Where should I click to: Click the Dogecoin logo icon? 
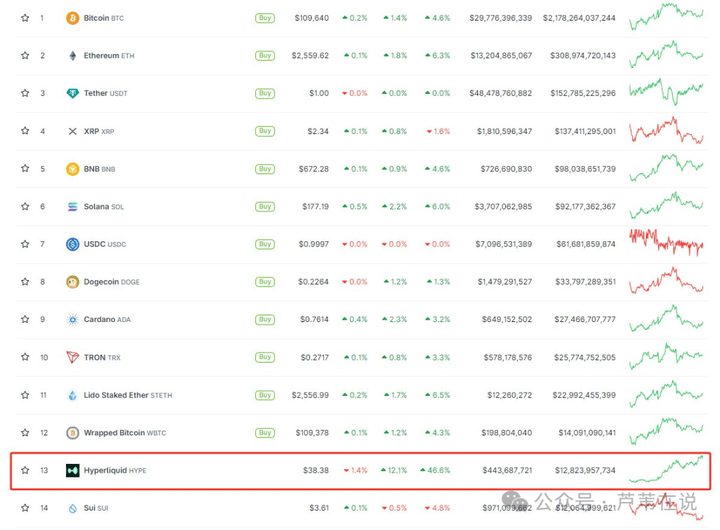[x=72, y=282]
